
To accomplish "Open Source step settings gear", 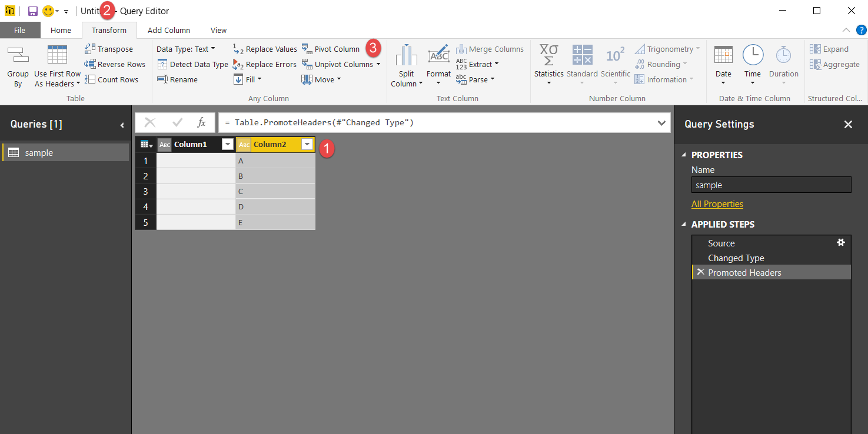I will point(841,242).
